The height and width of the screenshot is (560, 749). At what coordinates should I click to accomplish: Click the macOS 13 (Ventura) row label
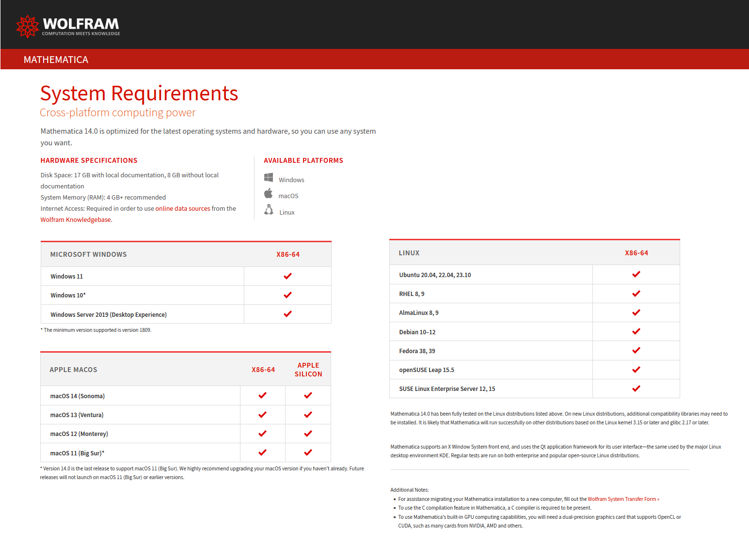(x=77, y=415)
